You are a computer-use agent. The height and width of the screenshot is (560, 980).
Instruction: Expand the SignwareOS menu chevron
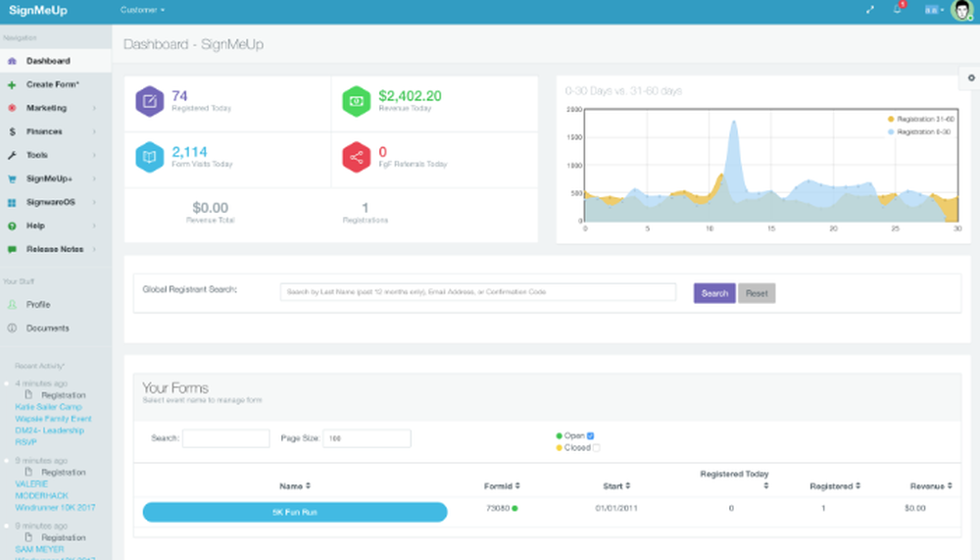point(94,203)
